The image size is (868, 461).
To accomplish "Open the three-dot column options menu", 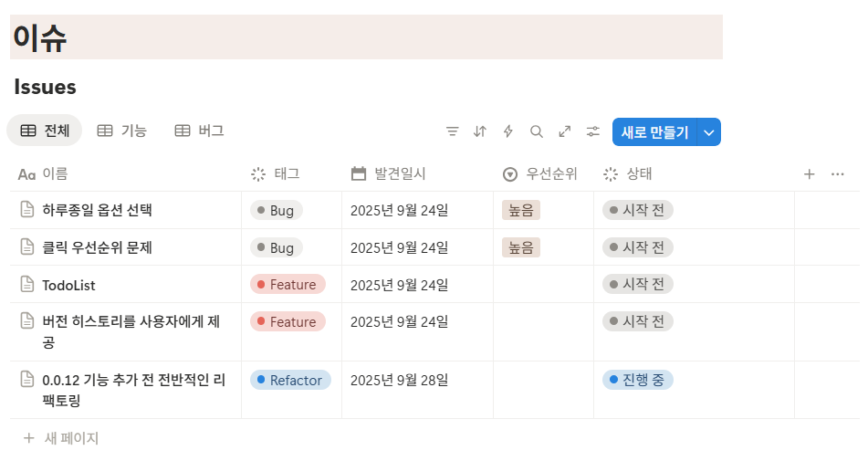I will tap(838, 174).
